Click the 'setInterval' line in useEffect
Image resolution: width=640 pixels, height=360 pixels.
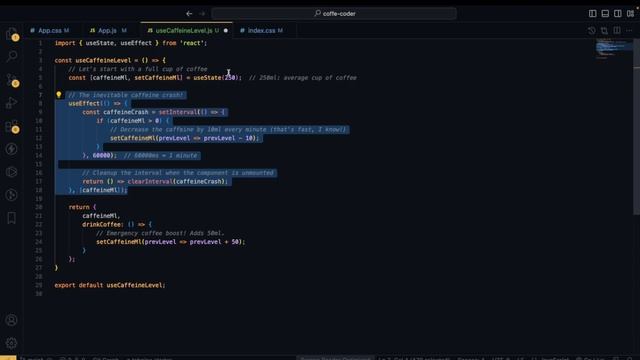[x=153, y=112]
